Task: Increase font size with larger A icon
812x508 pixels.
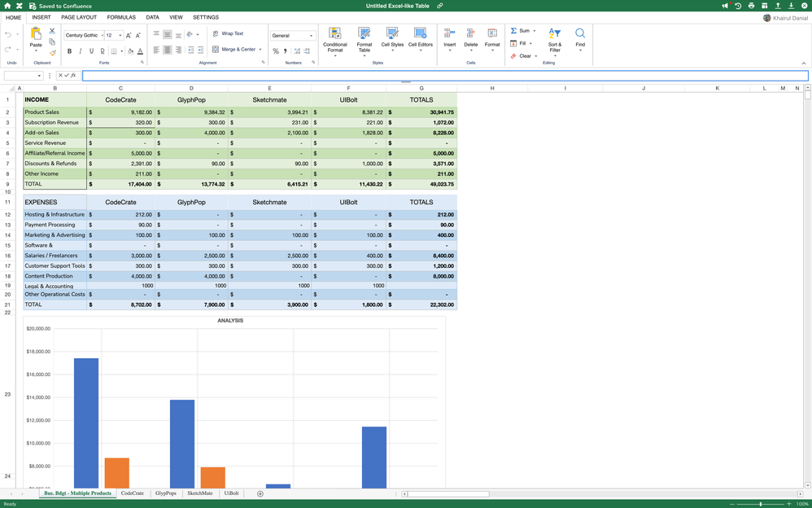Action: coord(129,35)
